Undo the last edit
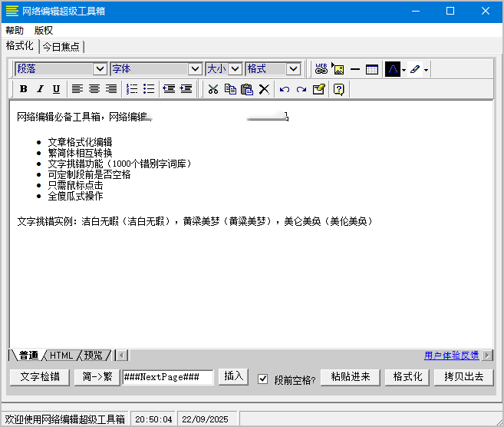 (x=284, y=89)
